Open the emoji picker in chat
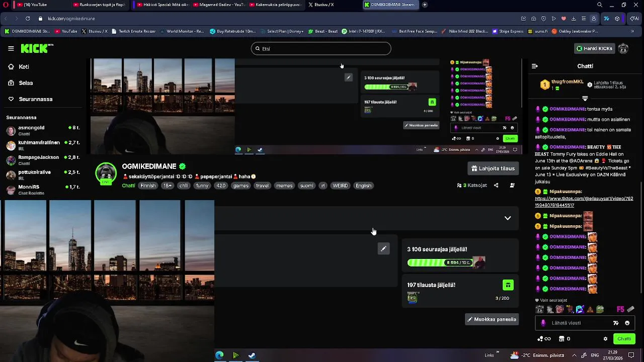Image resolution: width=644 pixels, height=362 pixels. (627, 323)
